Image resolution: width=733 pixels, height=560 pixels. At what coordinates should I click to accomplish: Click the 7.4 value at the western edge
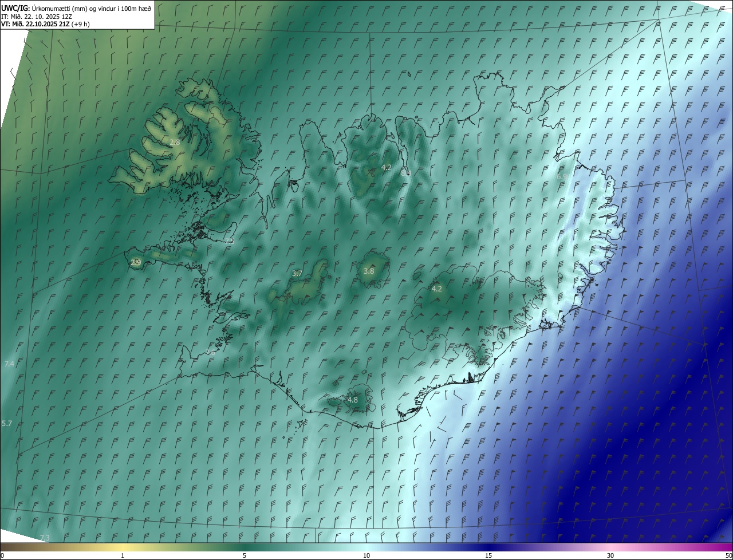[9, 364]
